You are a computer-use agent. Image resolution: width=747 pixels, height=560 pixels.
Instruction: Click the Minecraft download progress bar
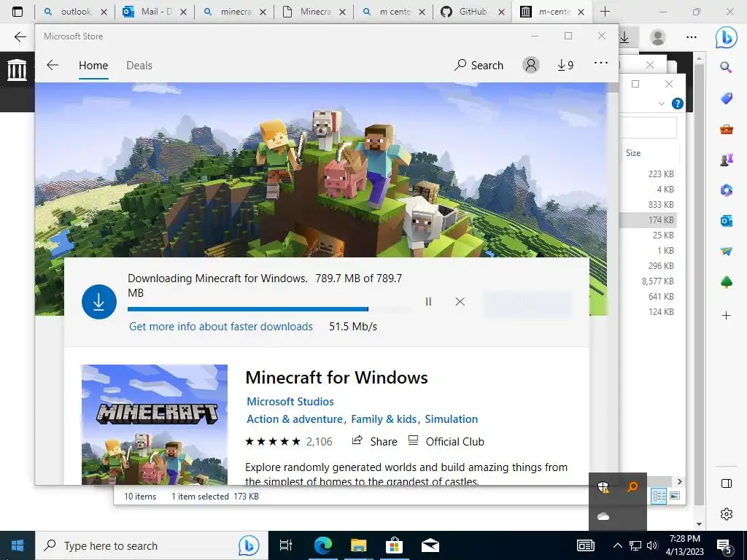point(270,309)
